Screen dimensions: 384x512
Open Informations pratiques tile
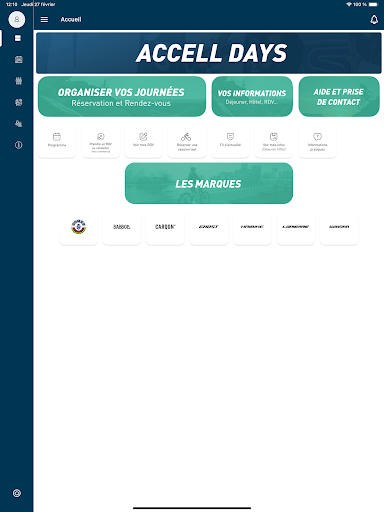(x=317, y=142)
